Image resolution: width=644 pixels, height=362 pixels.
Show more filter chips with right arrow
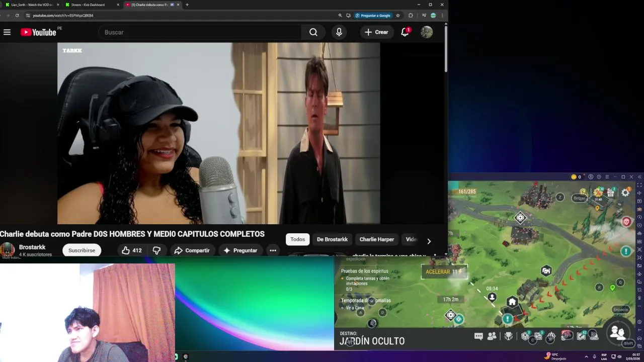(429, 241)
